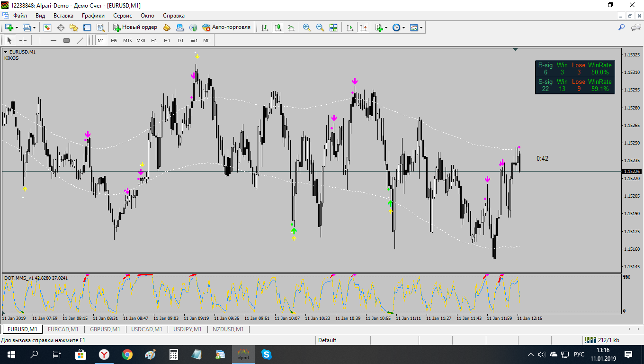Image resolution: width=644 pixels, height=364 pixels.
Task: Choose the trendline drawing tool
Action: point(80,40)
